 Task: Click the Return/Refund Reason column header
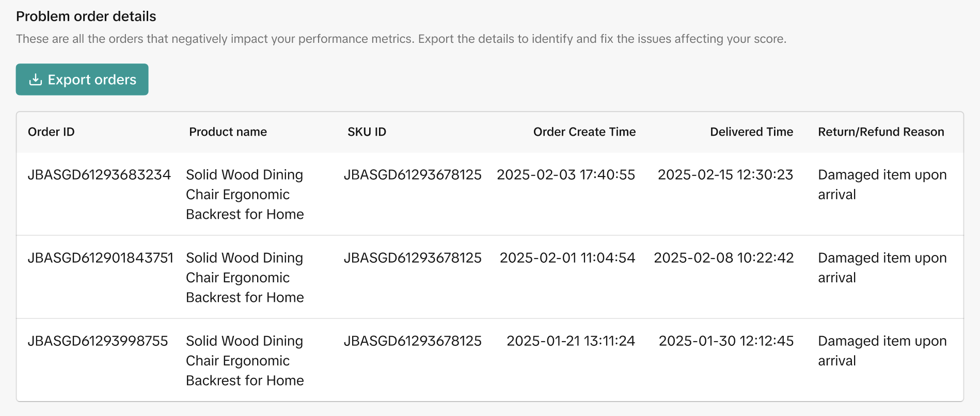[x=881, y=132]
